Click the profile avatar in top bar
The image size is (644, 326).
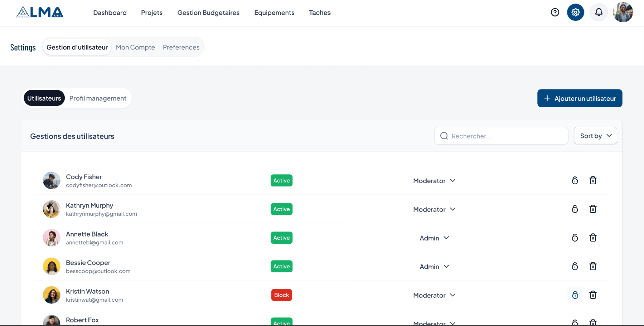point(623,12)
